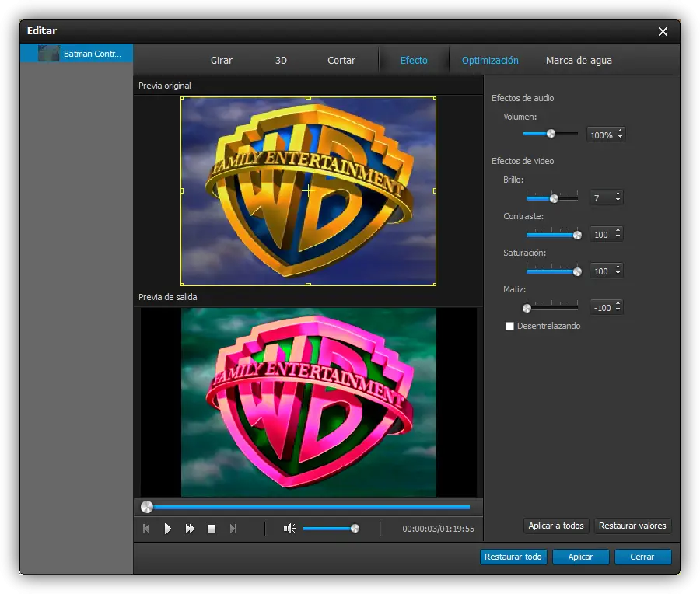Decrease Saturación value with down arrow
This screenshot has width=700, height=594.
coord(618,273)
